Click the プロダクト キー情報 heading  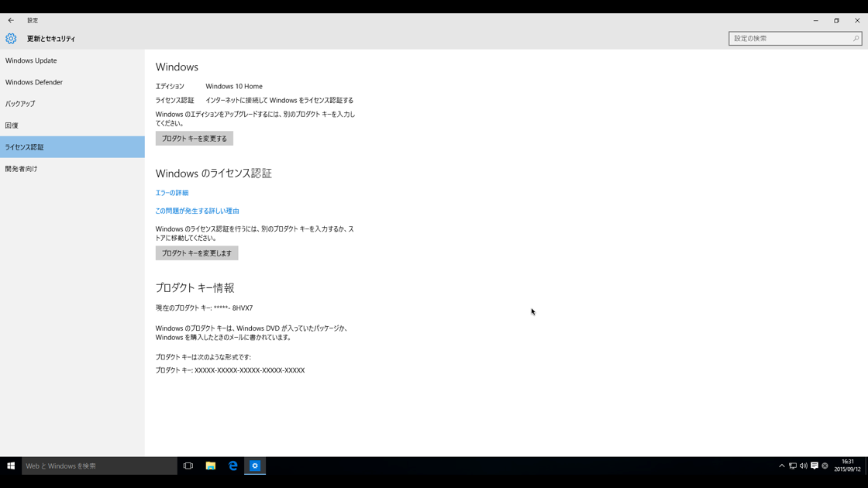coord(195,287)
